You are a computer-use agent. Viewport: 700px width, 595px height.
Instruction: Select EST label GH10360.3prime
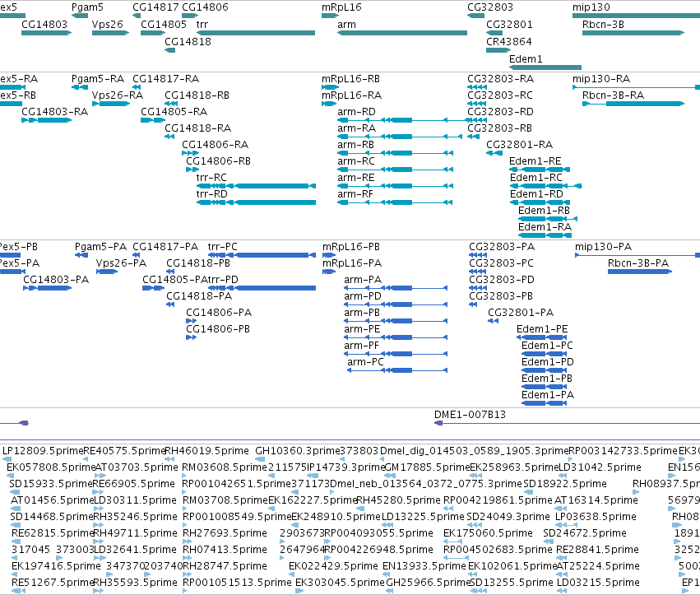(297, 450)
